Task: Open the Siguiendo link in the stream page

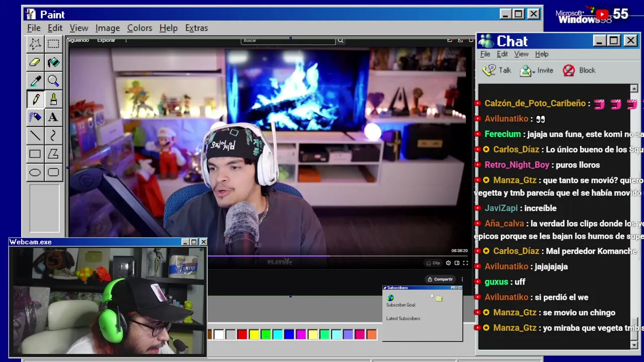Action: [x=78, y=40]
